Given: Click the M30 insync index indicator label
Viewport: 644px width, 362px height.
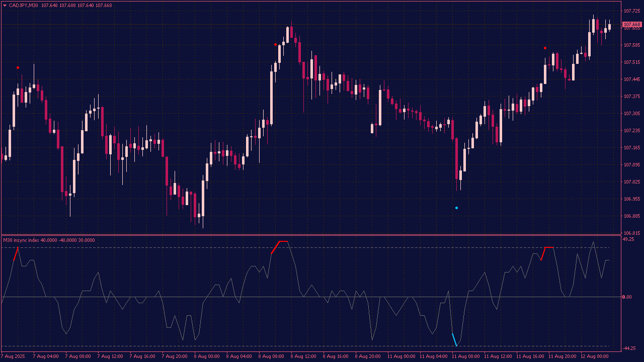Looking at the screenshot, I should (x=49, y=240).
